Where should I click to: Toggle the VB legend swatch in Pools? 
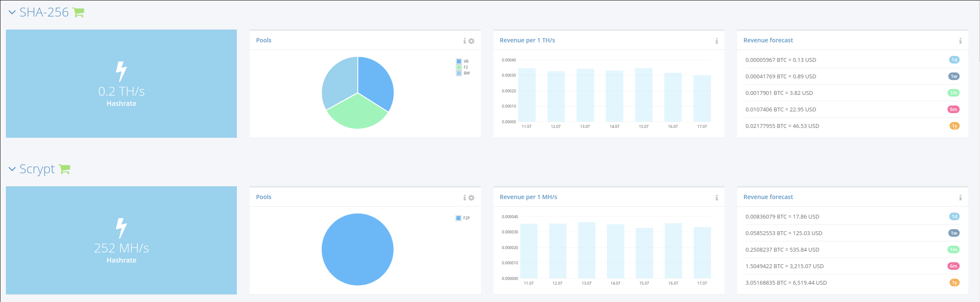[x=459, y=61]
